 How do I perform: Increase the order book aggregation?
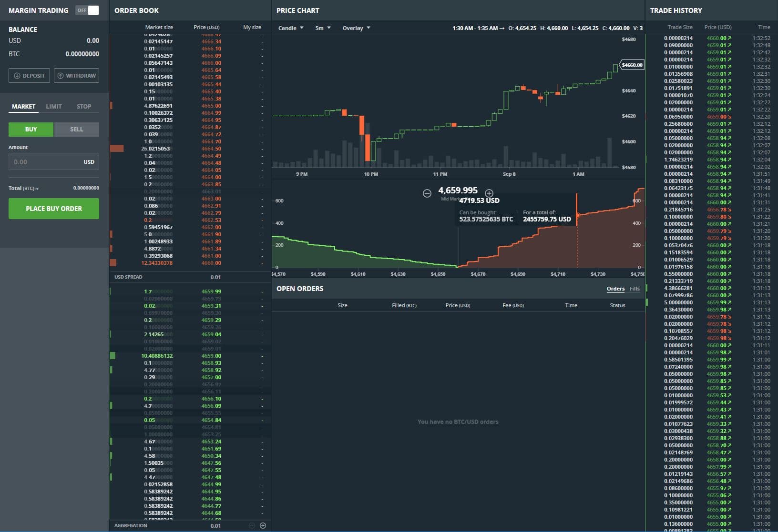263,525
